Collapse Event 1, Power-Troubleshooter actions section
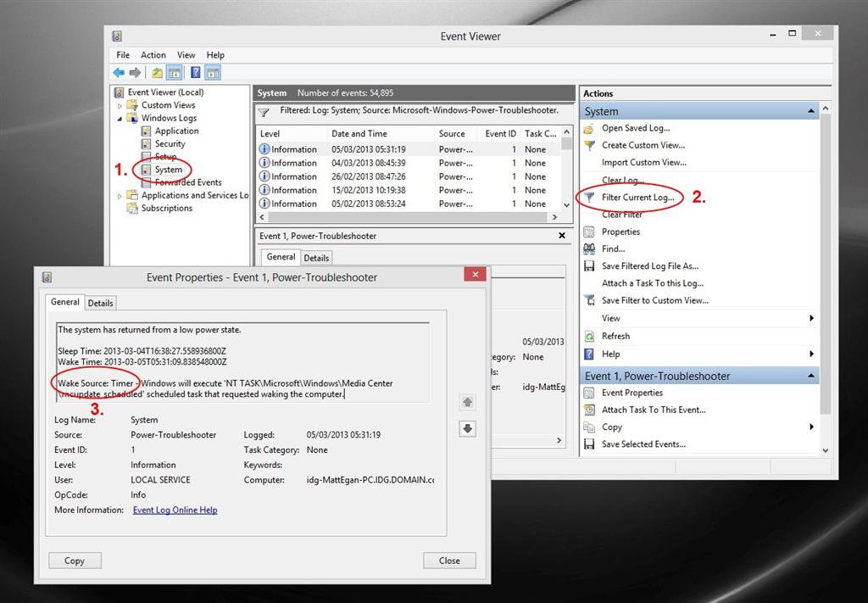Viewport: 868px width, 603px height. [x=811, y=376]
